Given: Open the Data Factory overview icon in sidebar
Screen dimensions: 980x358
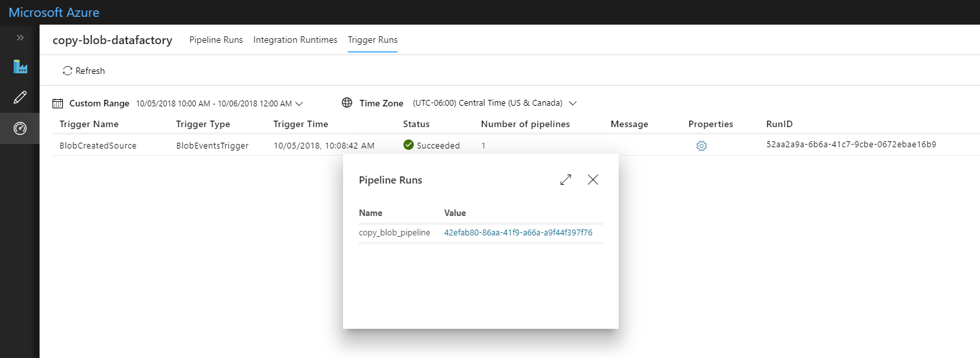Looking at the screenshot, I should point(20,67).
